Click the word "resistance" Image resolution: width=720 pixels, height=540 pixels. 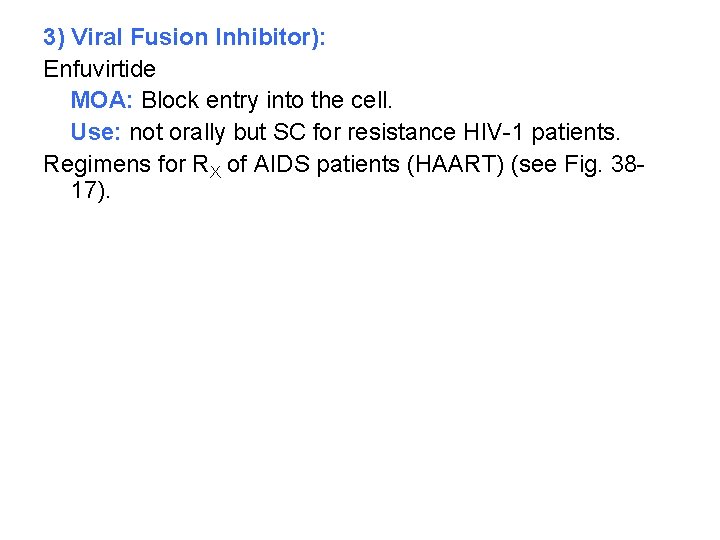tap(401, 131)
